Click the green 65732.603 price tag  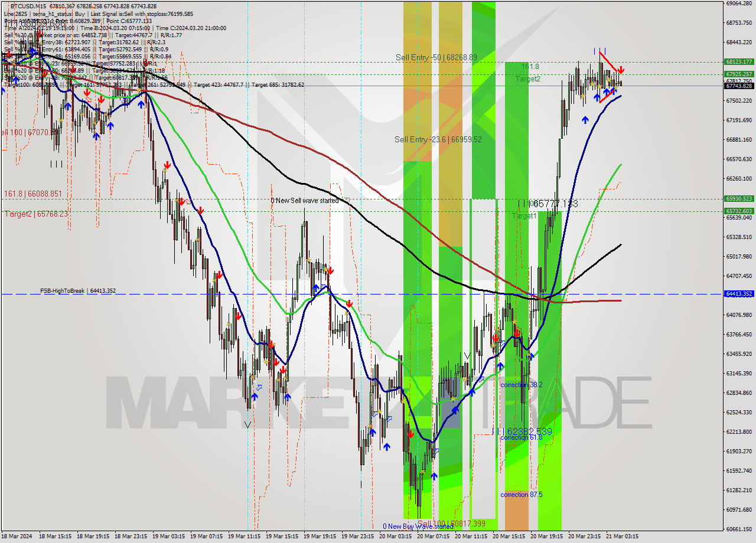coord(739,211)
